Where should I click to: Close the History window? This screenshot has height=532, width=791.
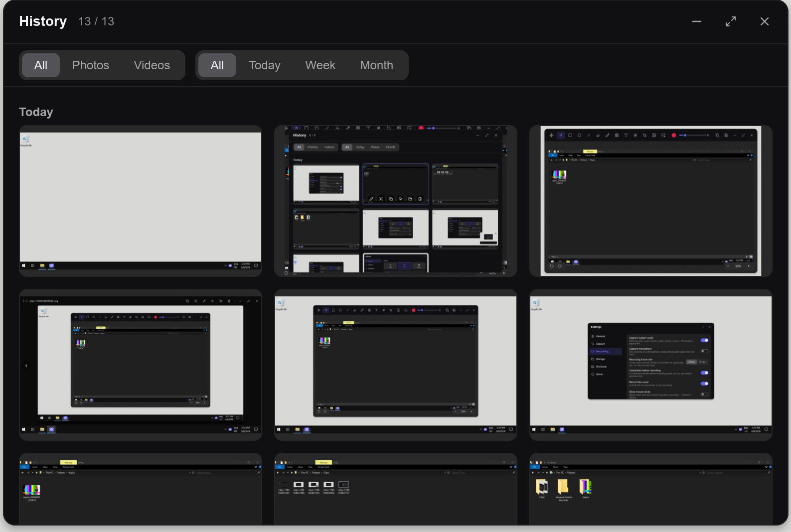765,21
